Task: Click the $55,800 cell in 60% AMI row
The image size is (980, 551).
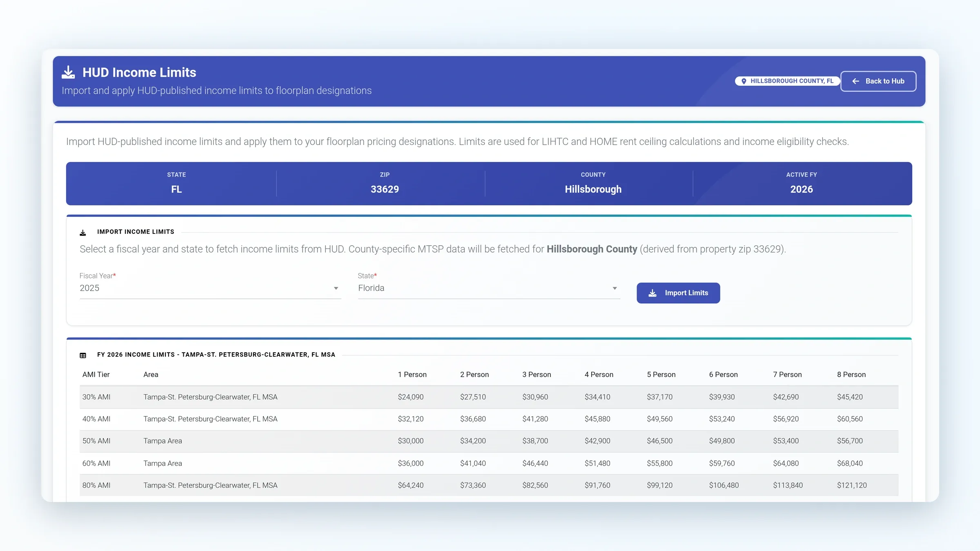Action: point(659,464)
